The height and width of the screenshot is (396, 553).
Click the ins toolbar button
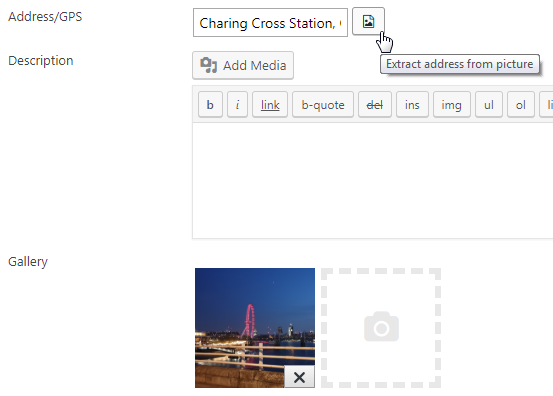point(412,104)
